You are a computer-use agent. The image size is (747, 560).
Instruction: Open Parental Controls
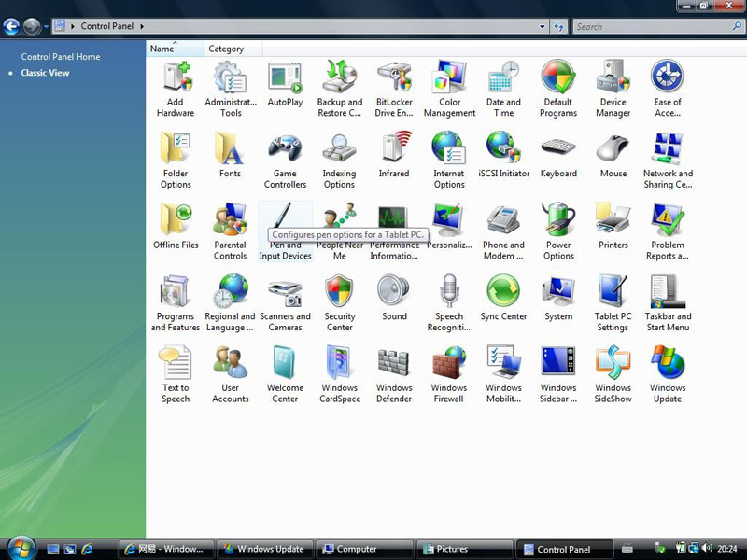(230, 232)
